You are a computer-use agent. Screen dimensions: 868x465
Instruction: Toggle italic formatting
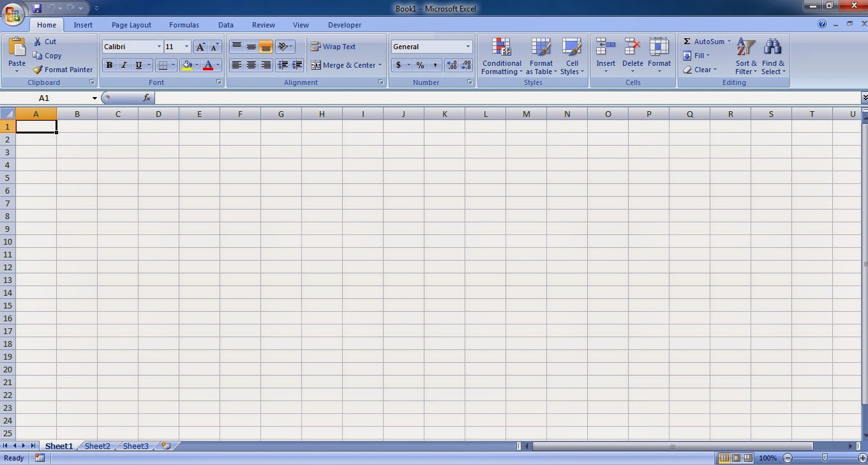click(124, 65)
